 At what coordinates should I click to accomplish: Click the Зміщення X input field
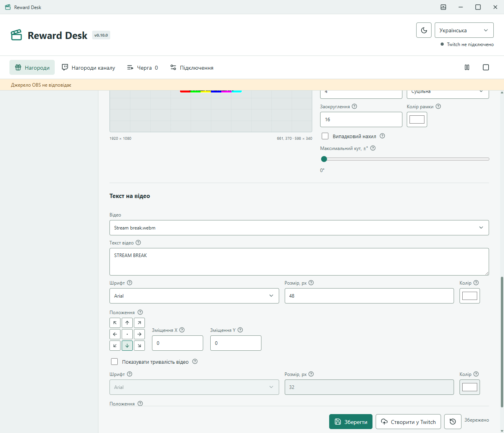(178, 343)
